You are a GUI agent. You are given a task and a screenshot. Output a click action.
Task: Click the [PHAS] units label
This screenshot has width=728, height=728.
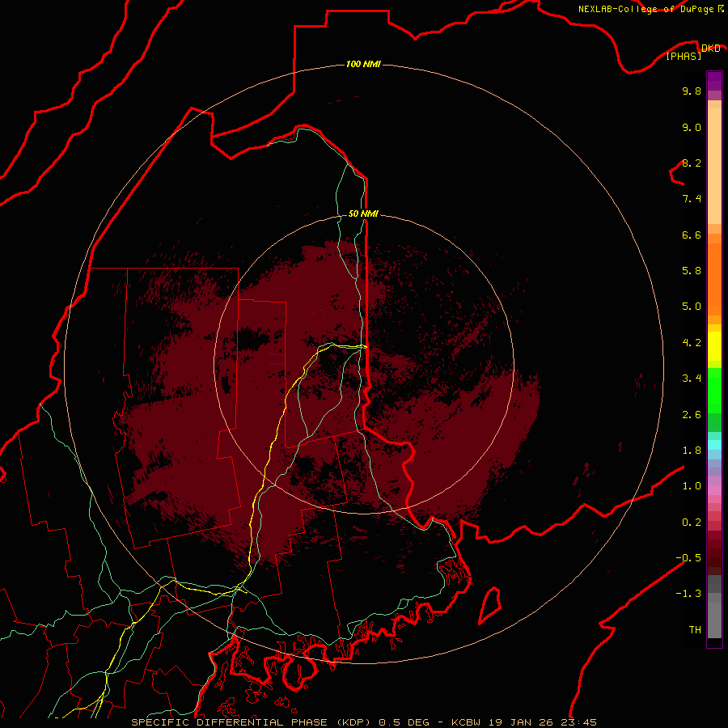[684, 56]
